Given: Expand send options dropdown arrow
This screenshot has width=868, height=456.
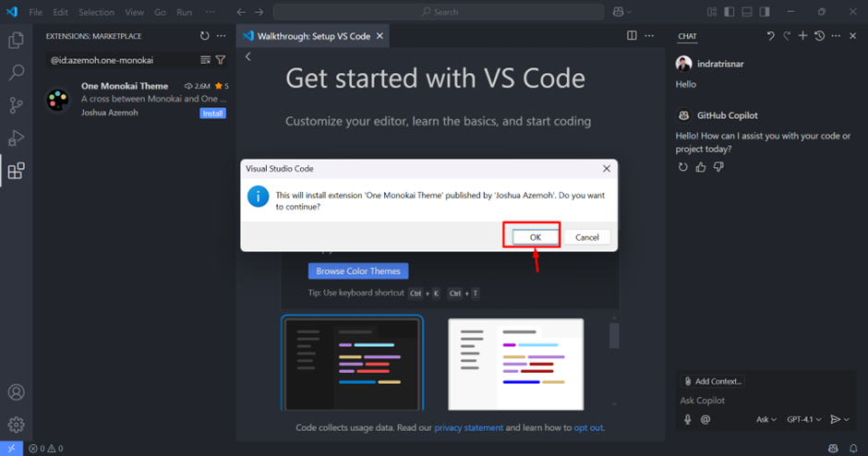Looking at the screenshot, I should [847, 419].
